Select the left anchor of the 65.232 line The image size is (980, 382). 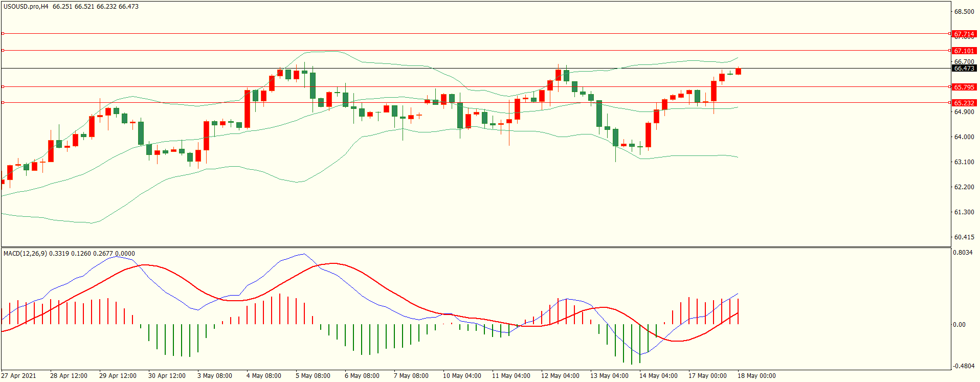(3, 103)
